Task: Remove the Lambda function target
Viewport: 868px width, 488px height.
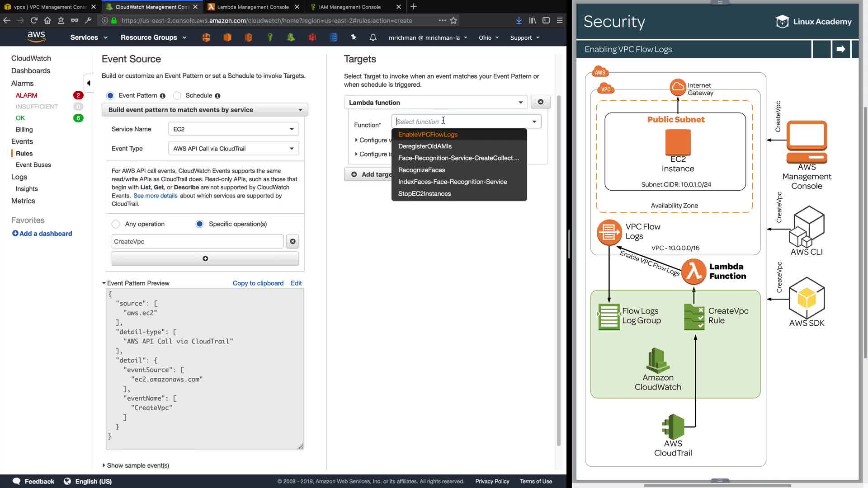Action: coord(540,102)
